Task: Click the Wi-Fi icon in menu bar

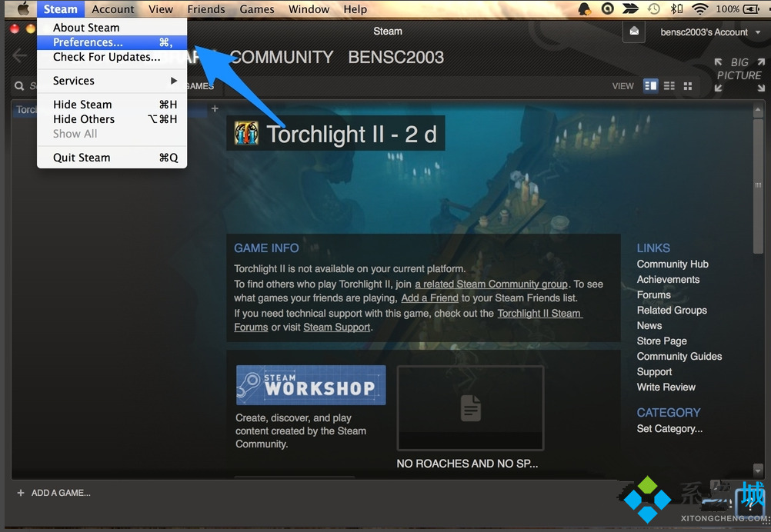Action: [x=699, y=9]
